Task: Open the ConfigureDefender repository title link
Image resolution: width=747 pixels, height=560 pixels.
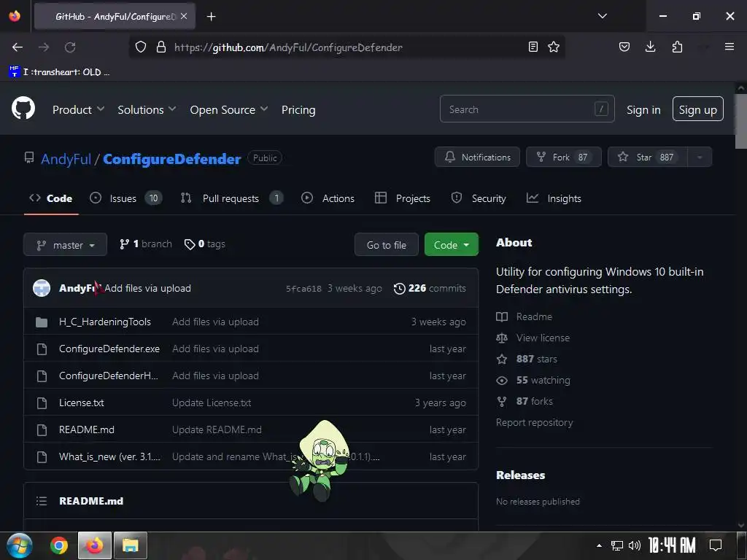Action: (x=172, y=159)
